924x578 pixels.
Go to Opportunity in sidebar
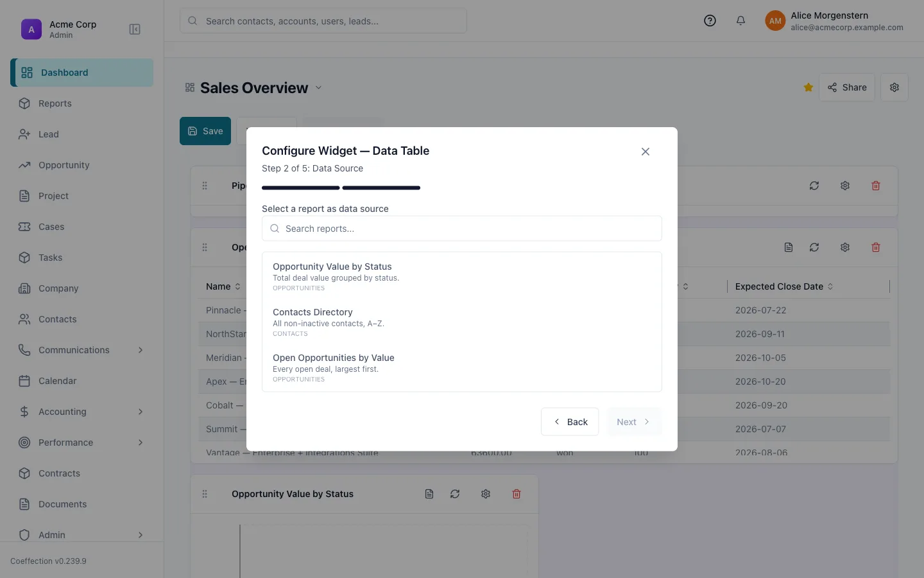click(82, 165)
